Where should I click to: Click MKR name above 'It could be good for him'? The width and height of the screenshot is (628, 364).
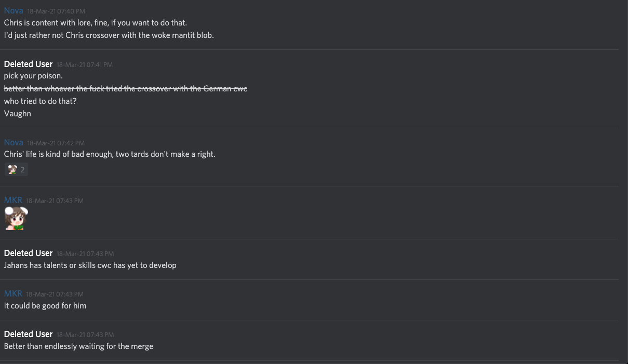pyautogui.click(x=13, y=293)
